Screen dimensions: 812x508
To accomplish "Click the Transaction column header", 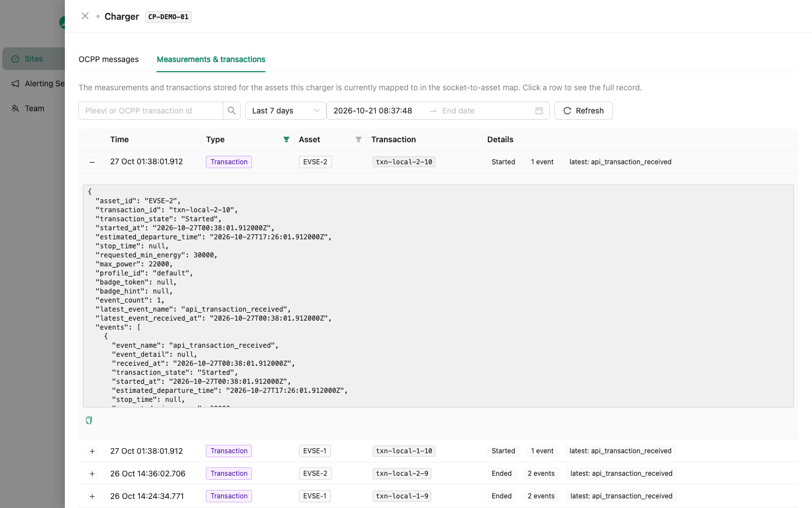I will [x=394, y=139].
